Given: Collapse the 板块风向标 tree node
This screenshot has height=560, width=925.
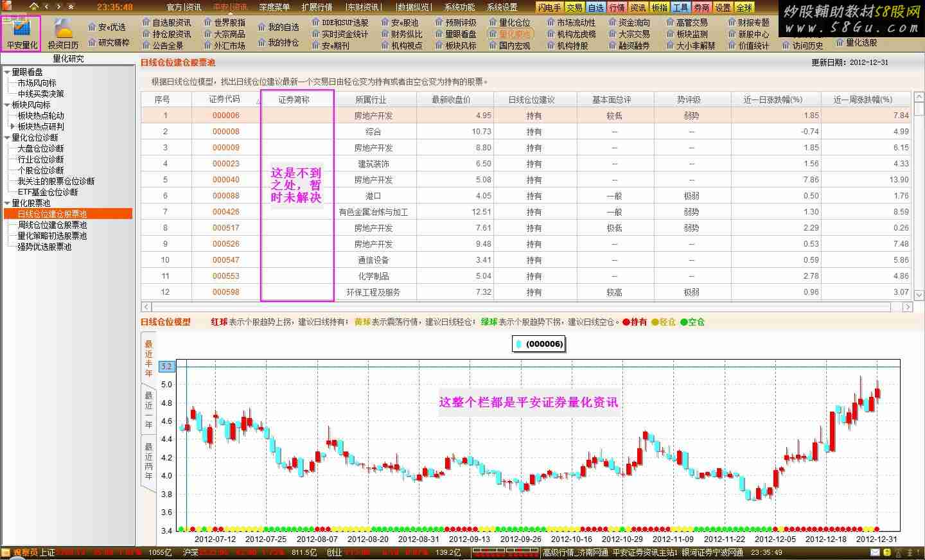Looking at the screenshot, I should [x=7, y=105].
